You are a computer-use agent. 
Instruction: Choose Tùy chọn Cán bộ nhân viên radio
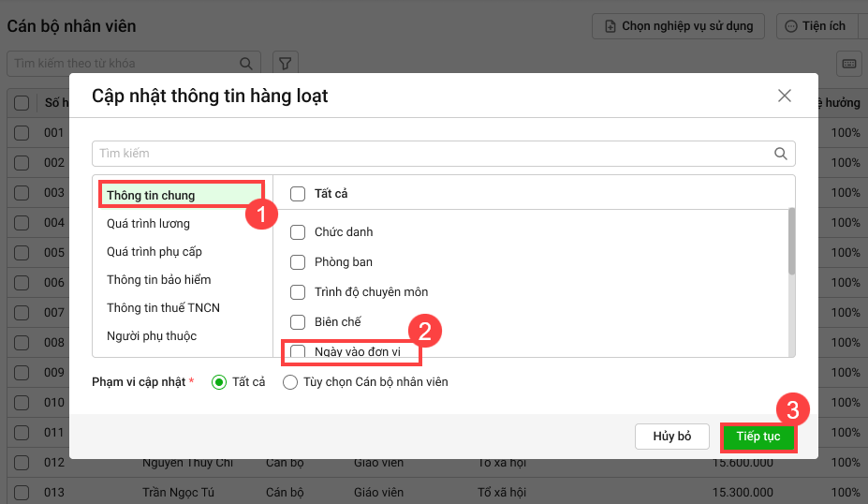[x=290, y=382]
